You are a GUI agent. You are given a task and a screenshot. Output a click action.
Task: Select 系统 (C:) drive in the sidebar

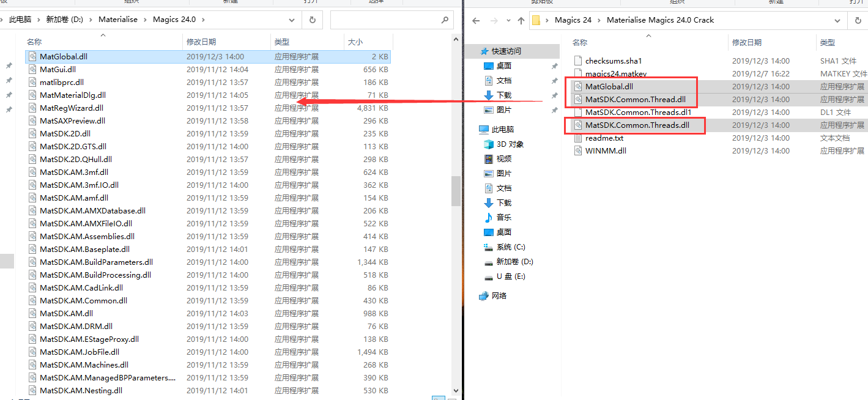point(510,247)
